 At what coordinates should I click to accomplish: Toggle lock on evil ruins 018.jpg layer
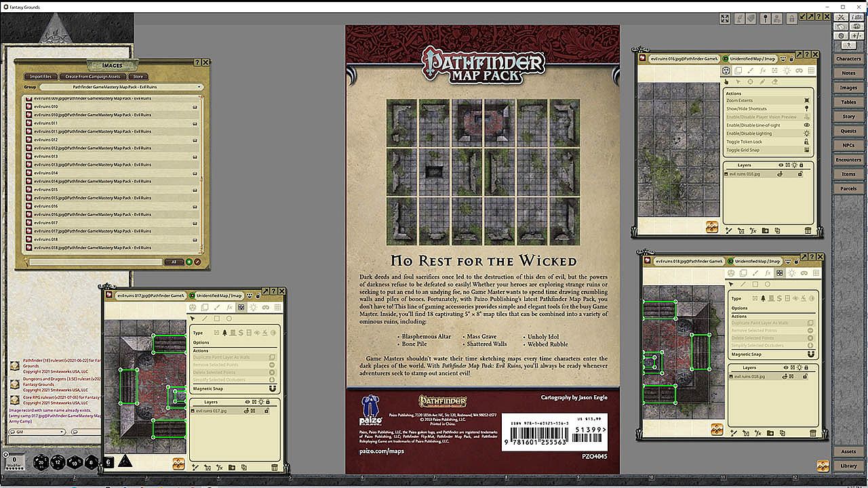pos(806,376)
